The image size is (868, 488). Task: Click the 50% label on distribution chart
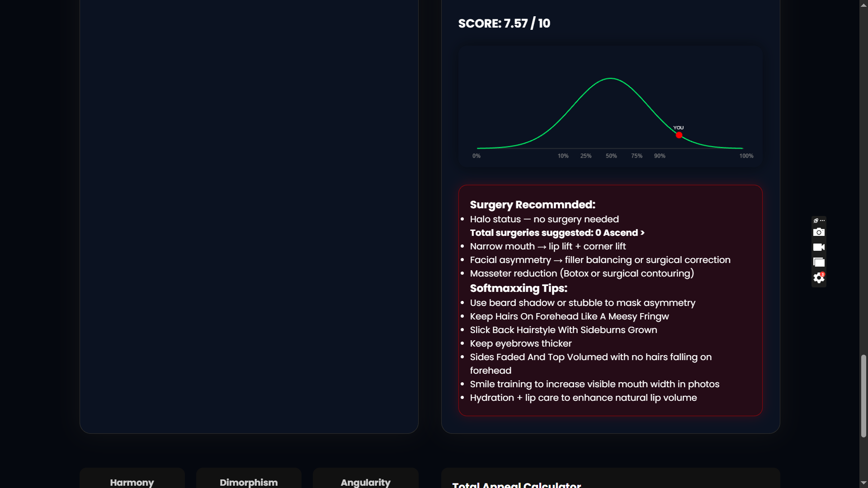coord(611,156)
